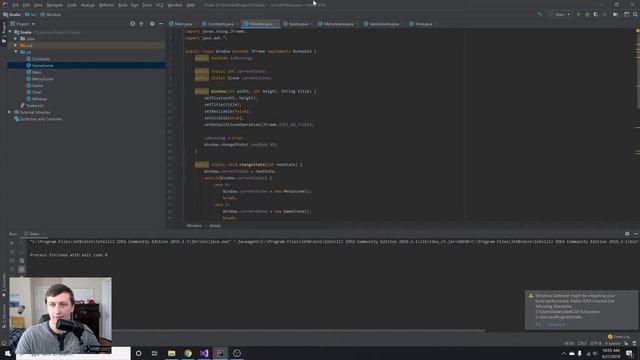Toggle soft-wrap icon in Run panel toolbar
The height and width of the screenshot is (360, 640).
click(x=22, y=260)
